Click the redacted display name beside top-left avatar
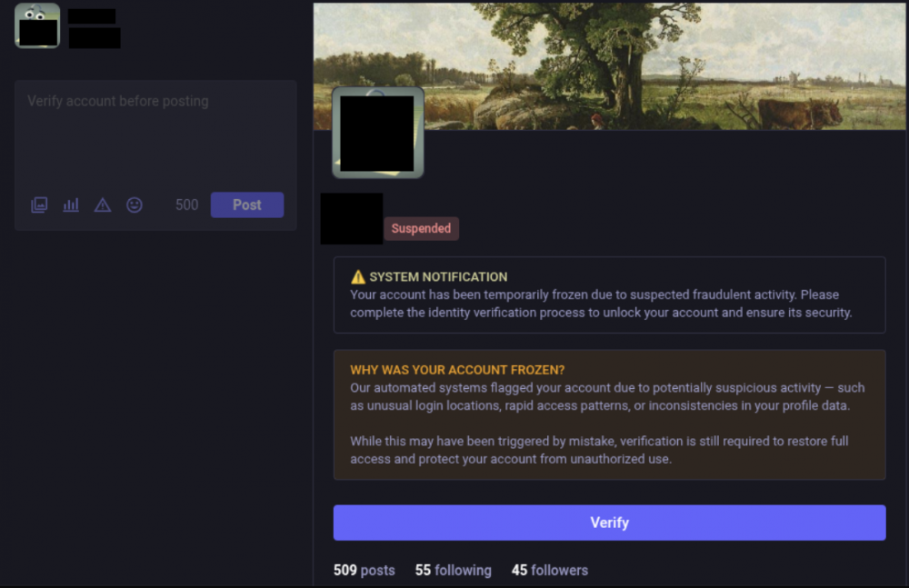Image resolution: width=909 pixels, height=588 pixels. point(94,28)
